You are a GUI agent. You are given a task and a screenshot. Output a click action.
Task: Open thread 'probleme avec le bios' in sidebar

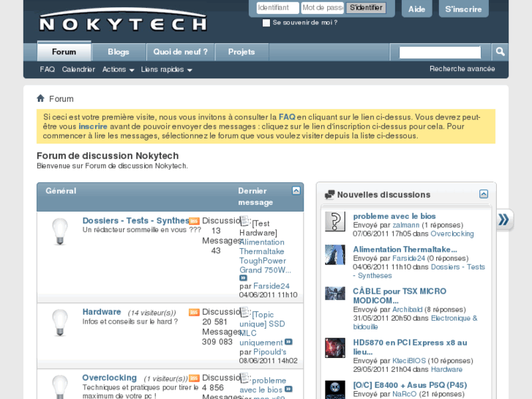click(x=394, y=216)
